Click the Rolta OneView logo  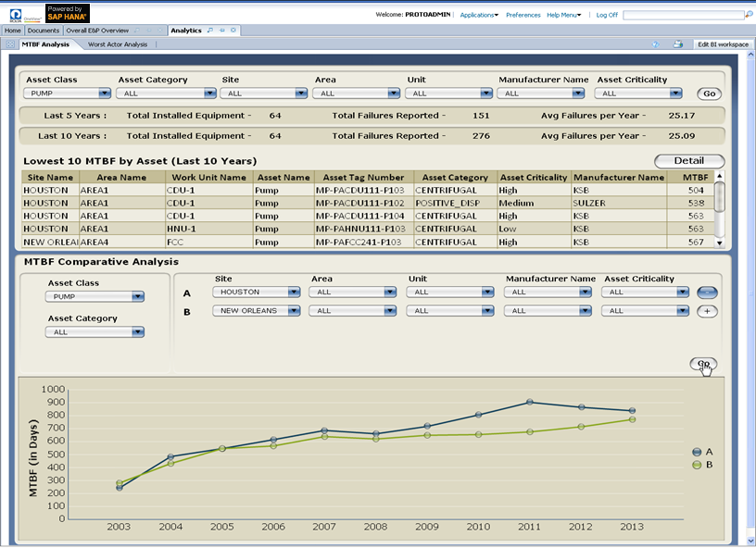click(26, 16)
